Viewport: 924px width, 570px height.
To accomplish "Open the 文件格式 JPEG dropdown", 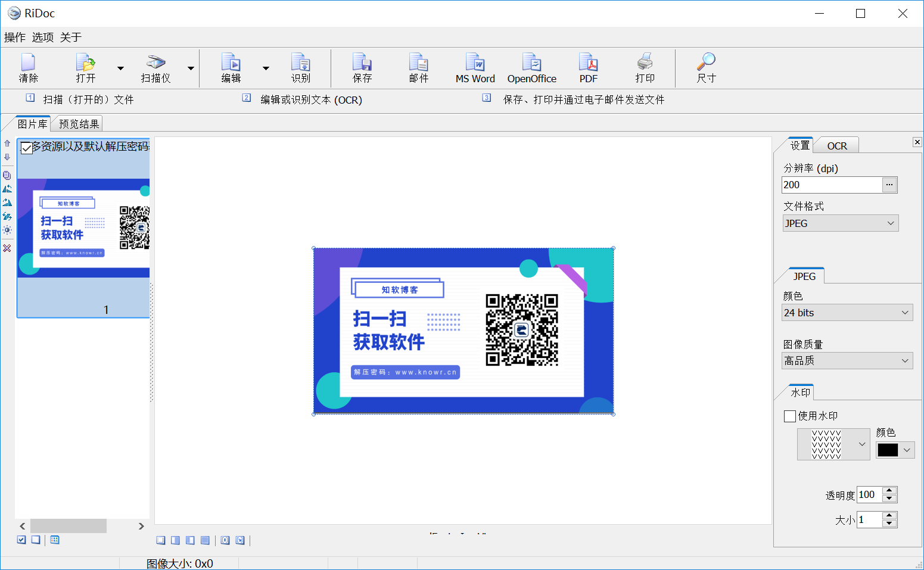I will (840, 223).
